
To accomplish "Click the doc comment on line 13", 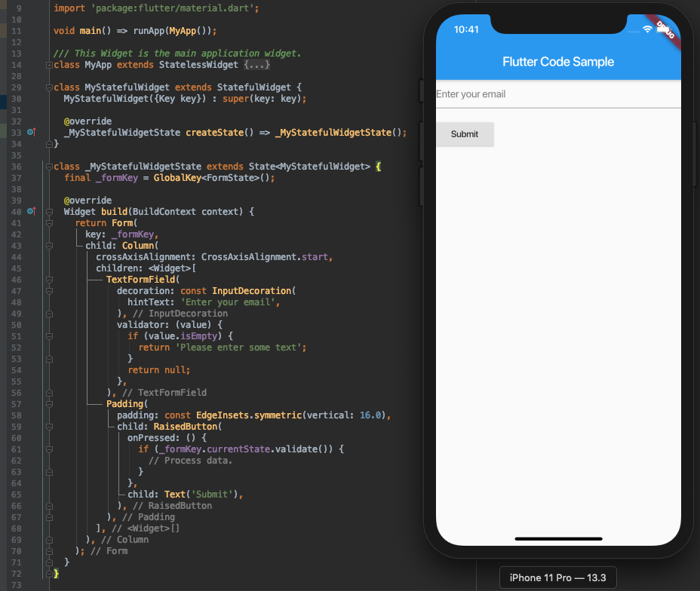I will pyautogui.click(x=177, y=54).
